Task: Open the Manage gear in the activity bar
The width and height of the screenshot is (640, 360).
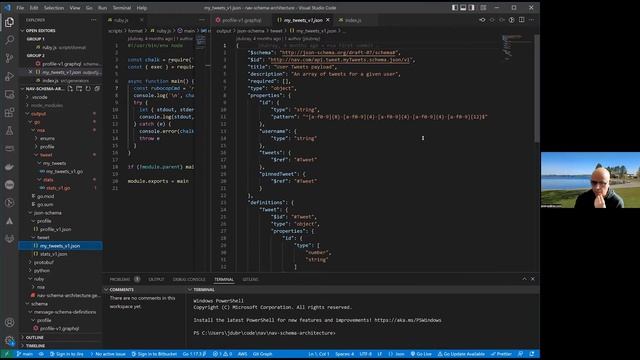Action: 9,340
